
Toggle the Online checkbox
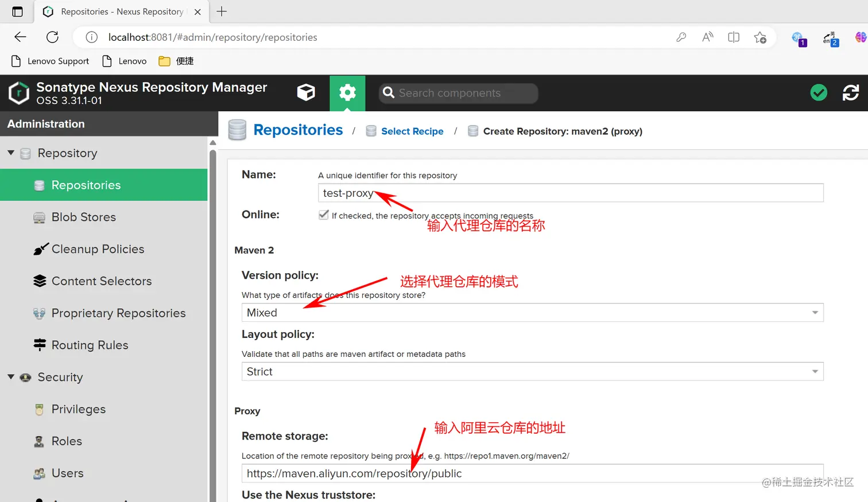(x=324, y=215)
